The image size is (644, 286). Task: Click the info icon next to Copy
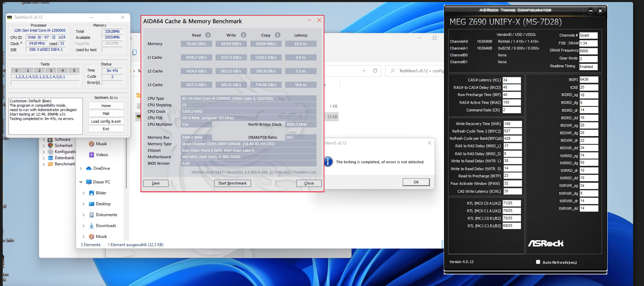[x=278, y=35]
